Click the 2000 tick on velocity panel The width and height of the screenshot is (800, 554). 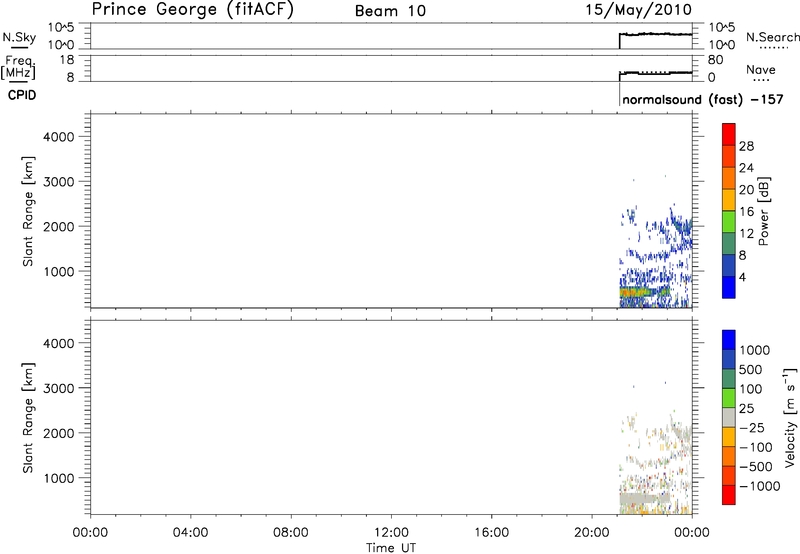pyautogui.click(x=59, y=433)
